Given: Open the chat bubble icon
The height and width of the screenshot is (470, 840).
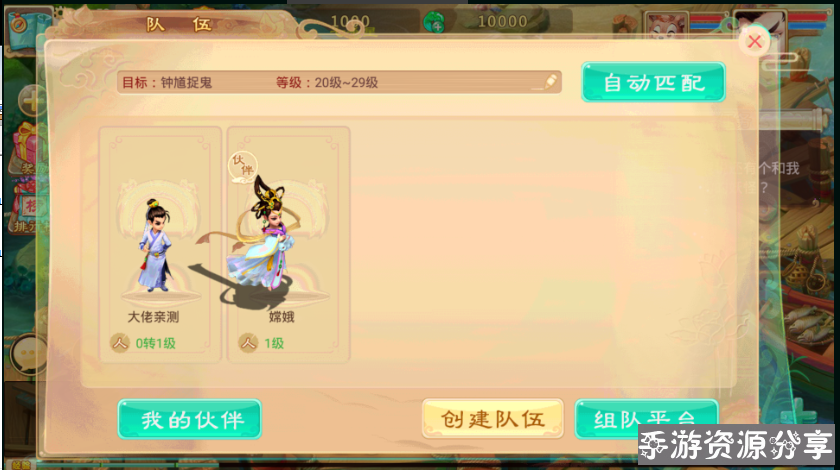Looking at the screenshot, I should [x=28, y=354].
